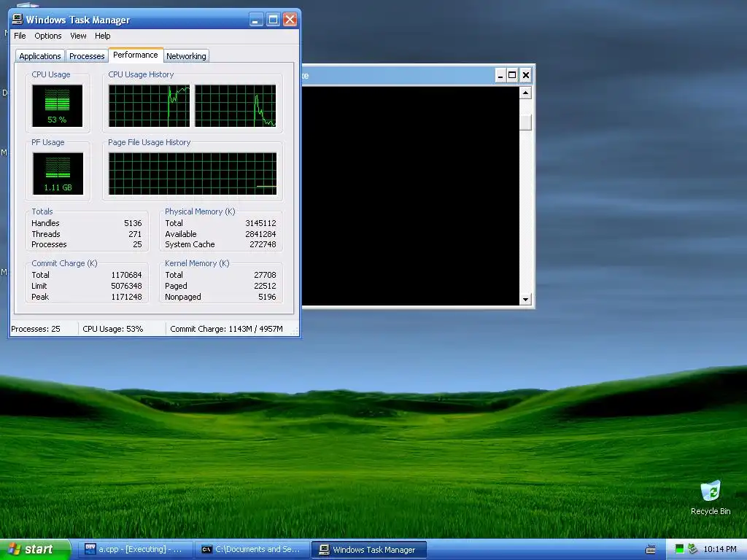This screenshot has width=747, height=560.
Task: Switch to the Networking tab
Action: click(186, 56)
